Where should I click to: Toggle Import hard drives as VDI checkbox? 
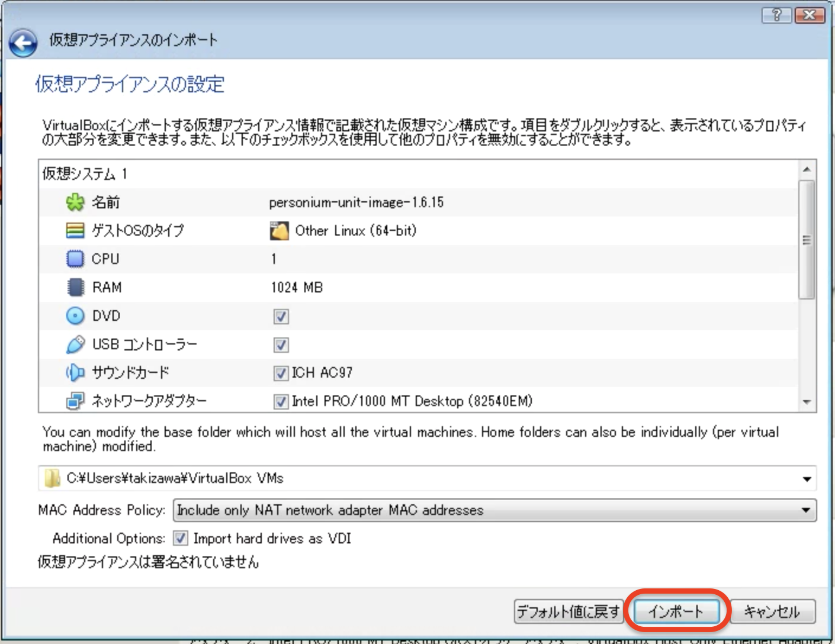click(181, 538)
